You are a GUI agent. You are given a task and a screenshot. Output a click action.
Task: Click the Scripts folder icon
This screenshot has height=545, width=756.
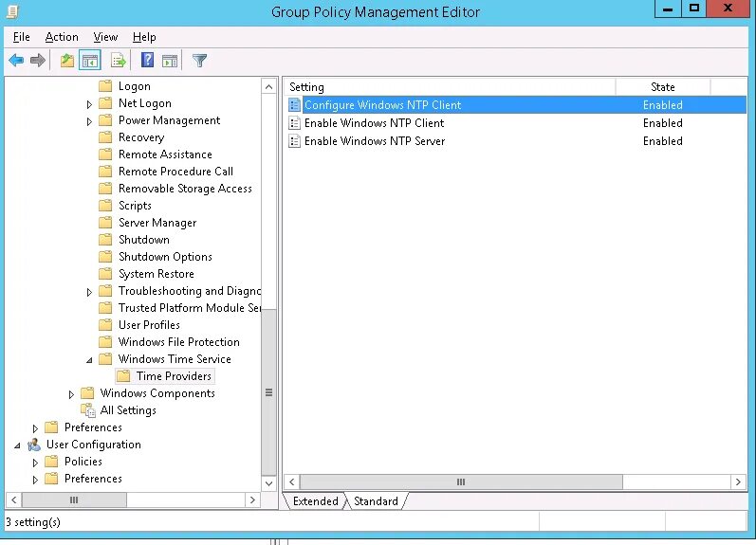point(105,206)
